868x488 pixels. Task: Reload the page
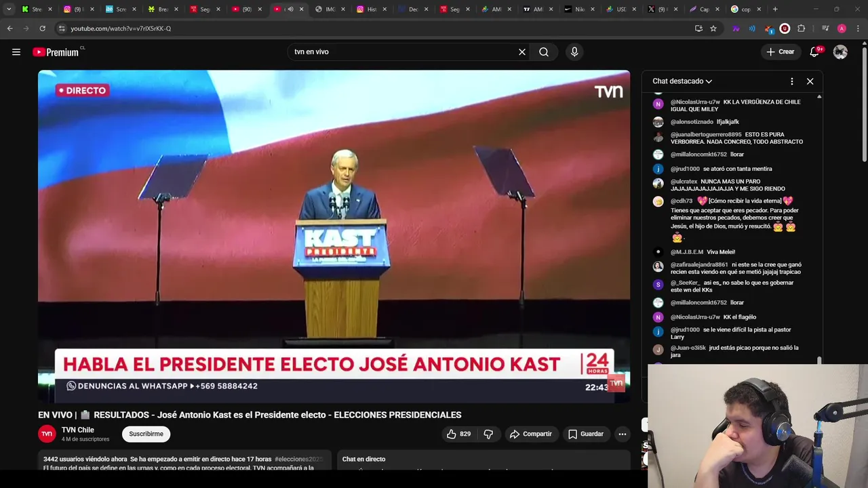coord(42,28)
